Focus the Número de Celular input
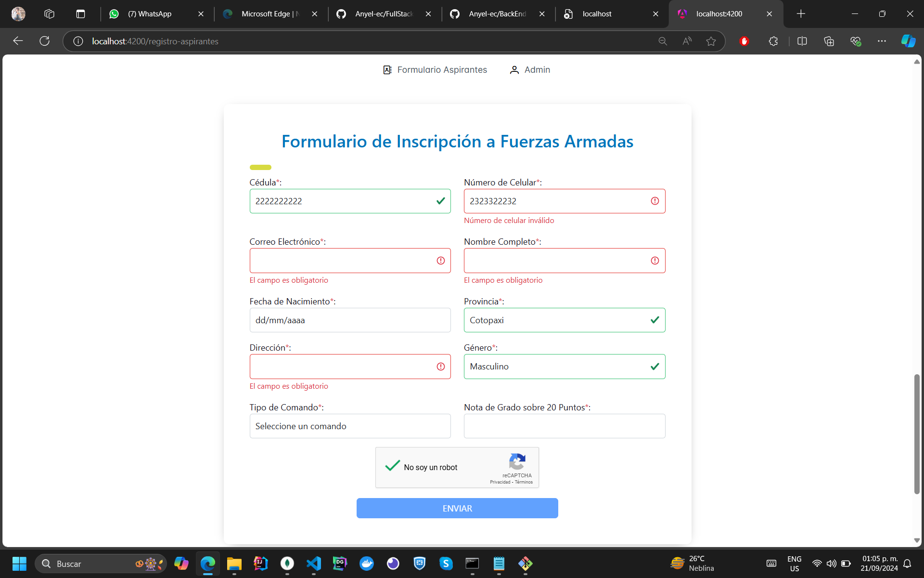 coord(565,201)
